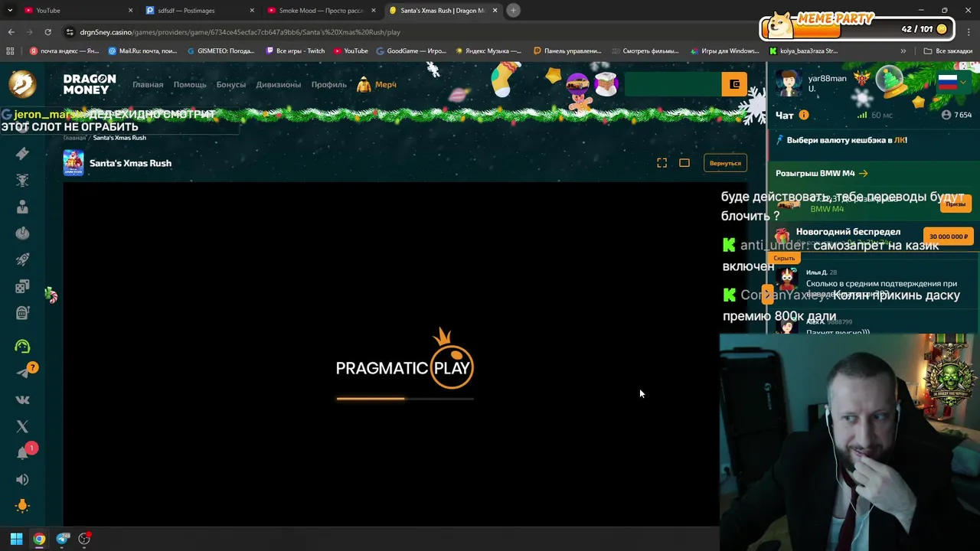Image resolution: width=980 pixels, height=551 pixels.
Task: Open Windows Start menu
Action: pos(16,539)
